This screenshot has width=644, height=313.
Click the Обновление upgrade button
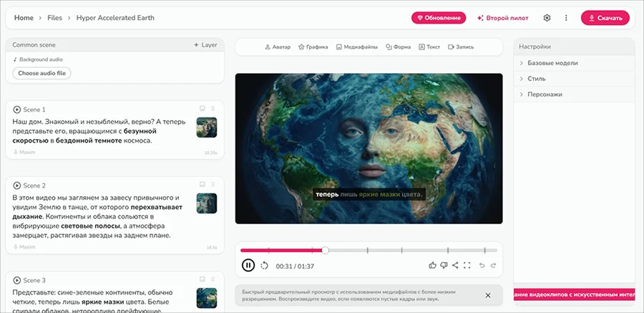click(439, 18)
